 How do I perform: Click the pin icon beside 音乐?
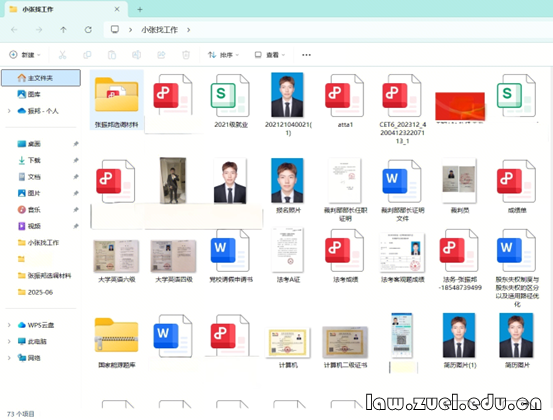click(75, 210)
